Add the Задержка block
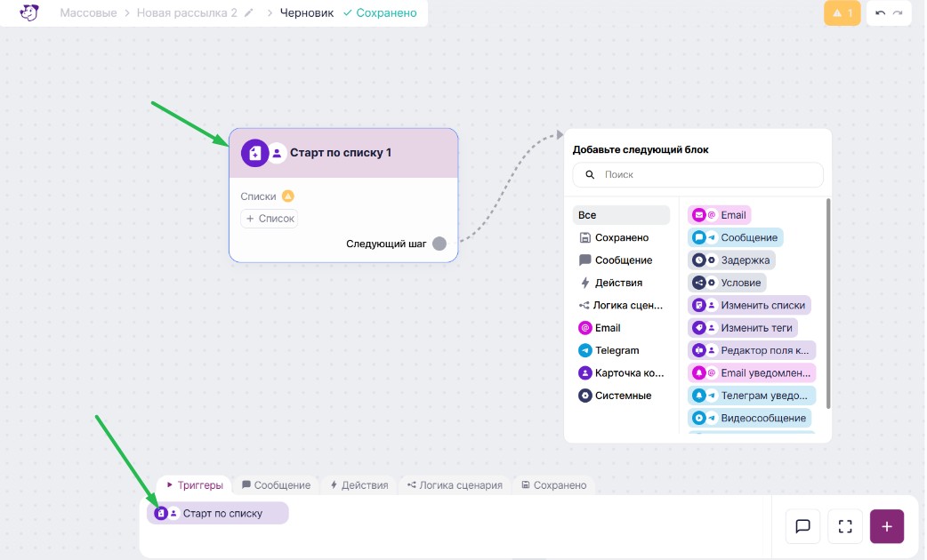 pos(731,260)
